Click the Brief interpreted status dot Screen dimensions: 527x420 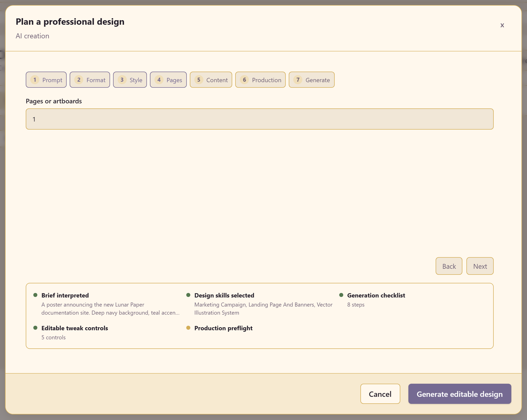click(x=35, y=295)
